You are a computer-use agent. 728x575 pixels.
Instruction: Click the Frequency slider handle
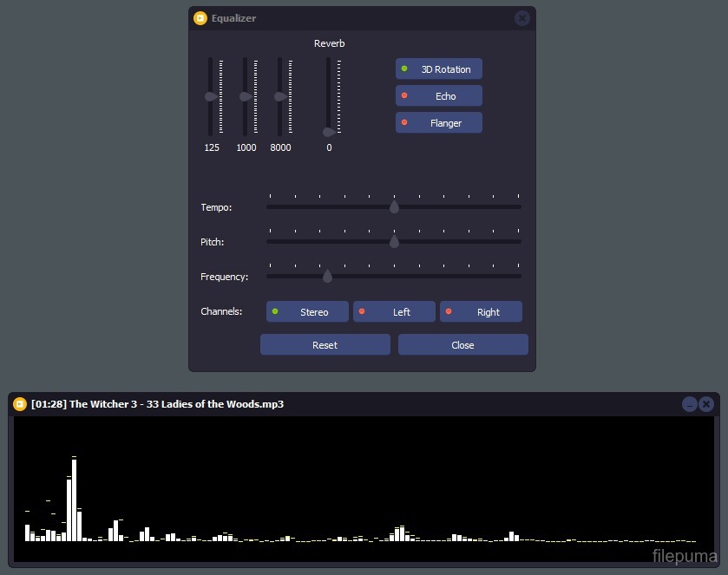(327, 276)
